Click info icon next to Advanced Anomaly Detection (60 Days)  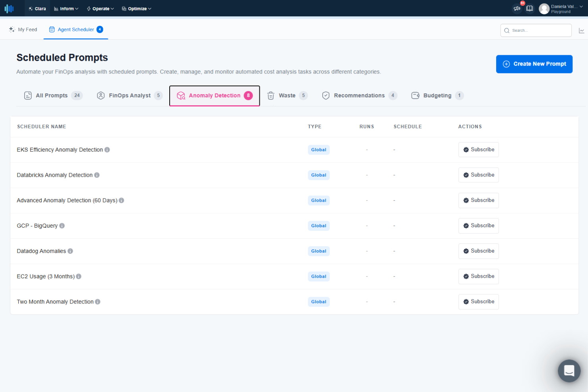click(122, 201)
